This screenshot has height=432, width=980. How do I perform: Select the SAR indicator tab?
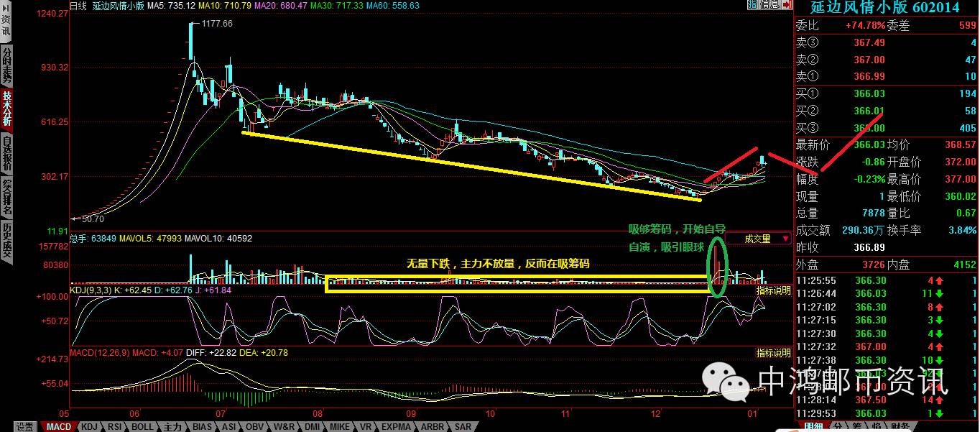(463, 426)
